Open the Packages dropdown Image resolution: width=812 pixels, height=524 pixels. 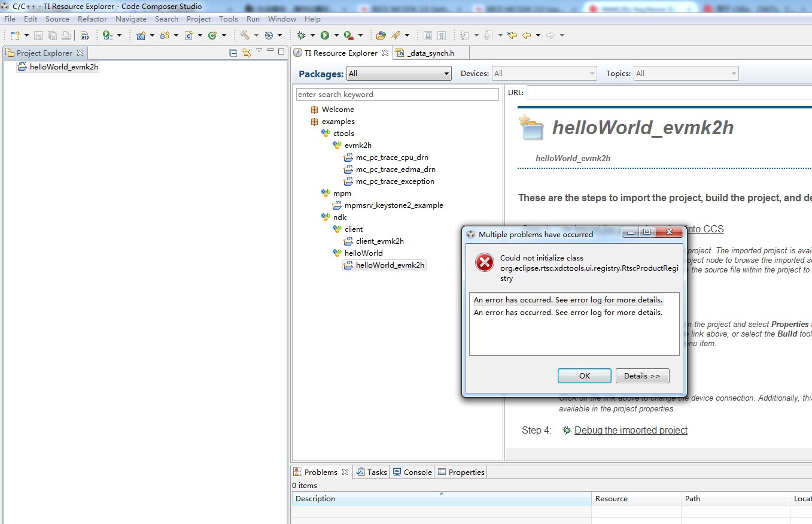[399, 74]
